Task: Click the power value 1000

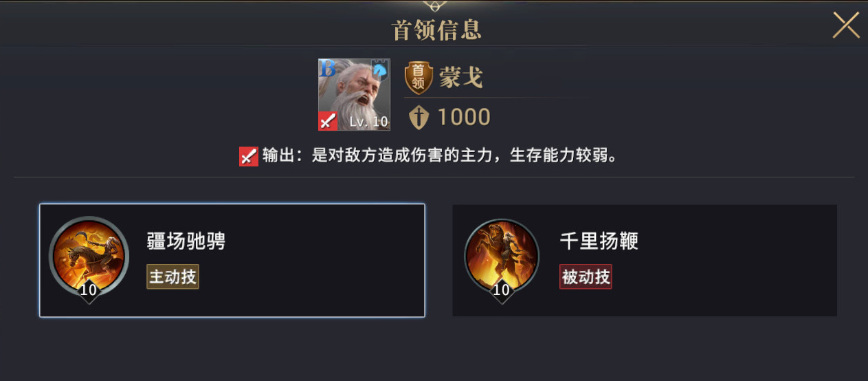Action: tap(464, 118)
